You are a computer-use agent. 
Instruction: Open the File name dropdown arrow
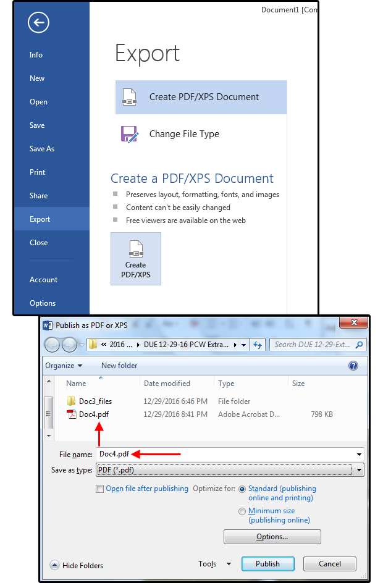coord(359,455)
